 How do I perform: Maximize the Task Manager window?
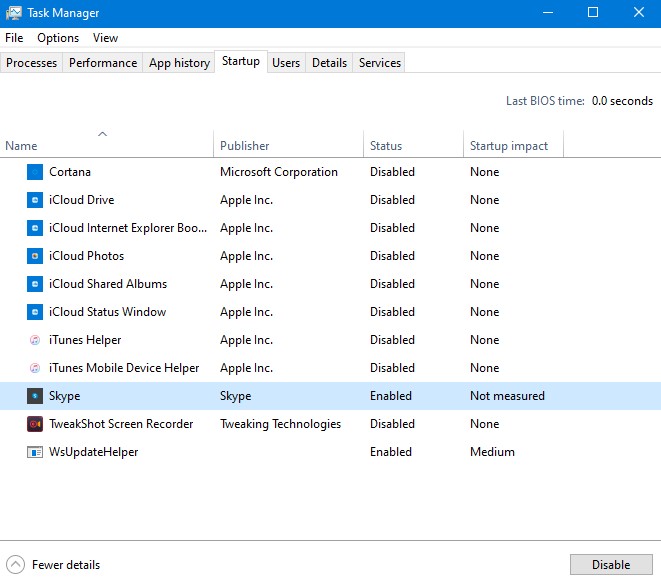click(593, 13)
